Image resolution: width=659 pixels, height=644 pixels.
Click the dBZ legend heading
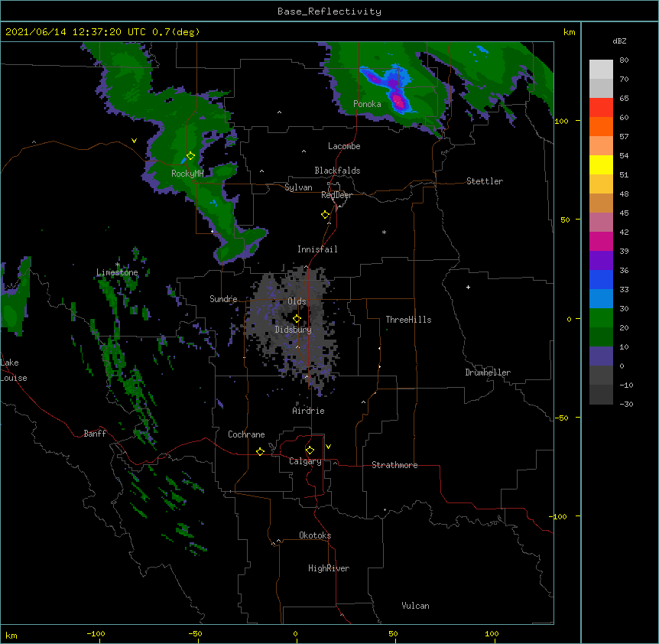pos(619,41)
